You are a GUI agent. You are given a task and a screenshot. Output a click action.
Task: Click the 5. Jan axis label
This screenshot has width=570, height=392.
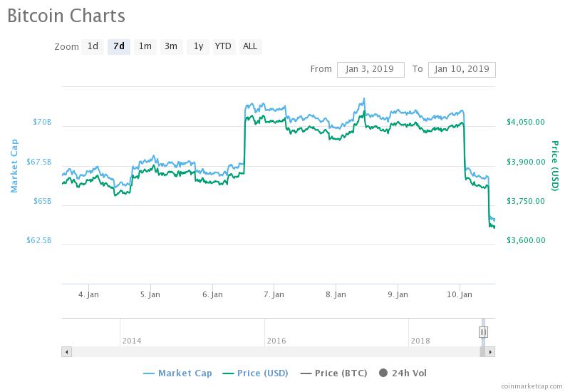pos(150,294)
